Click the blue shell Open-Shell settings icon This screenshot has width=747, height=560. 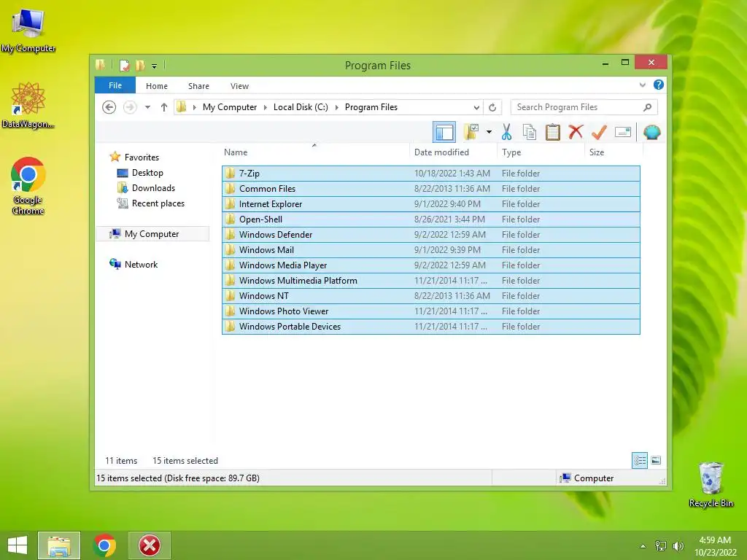[651, 132]
